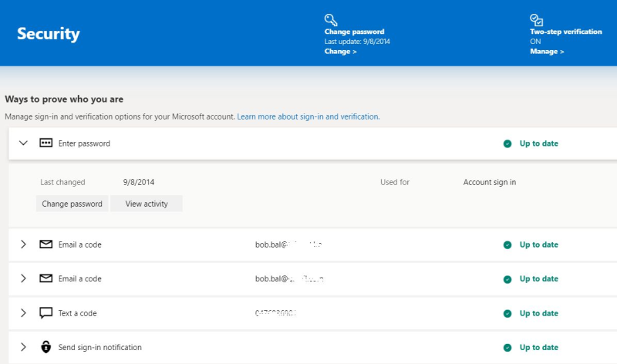This screenshot has width=617, height=364.
Task: Expand the Text a code row
Action: 23,313
